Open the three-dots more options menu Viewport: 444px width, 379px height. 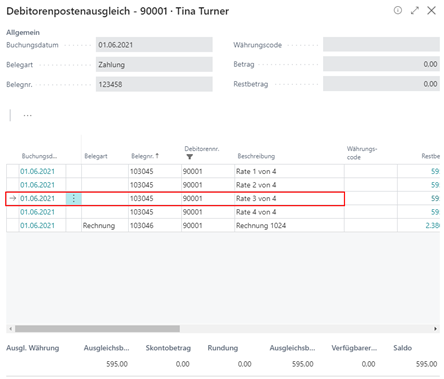pyautogui.click(x=28, y=115)
